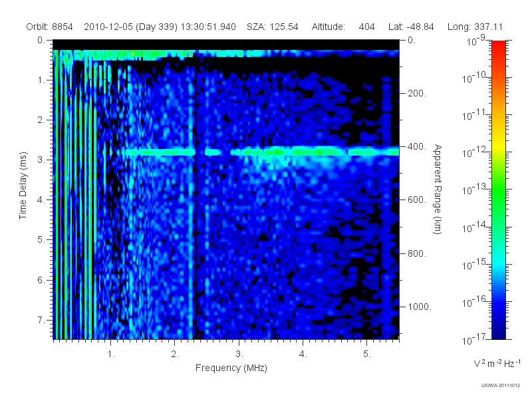Click the 10^-17 label on the color scale
532x399 pixels.
tap(475, 339)
